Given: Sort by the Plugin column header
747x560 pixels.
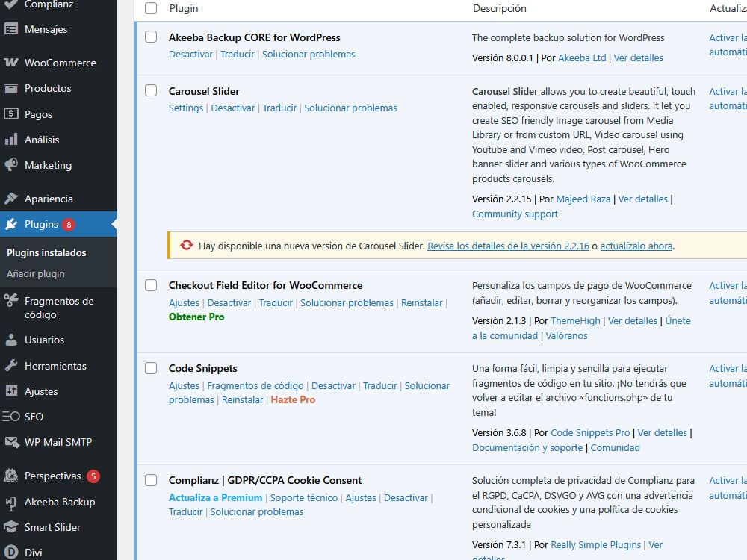Looking at the screenshot, I should 184,8.
